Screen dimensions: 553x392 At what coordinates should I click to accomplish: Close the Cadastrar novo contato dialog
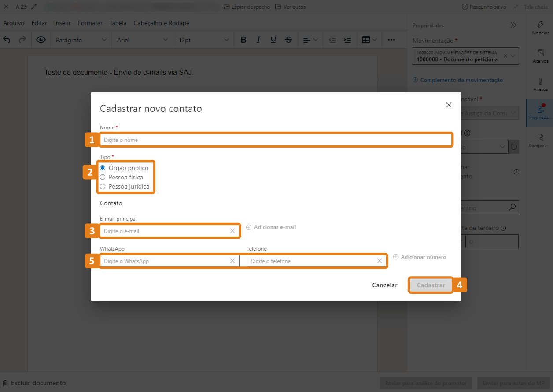click(x=449, y=105)
